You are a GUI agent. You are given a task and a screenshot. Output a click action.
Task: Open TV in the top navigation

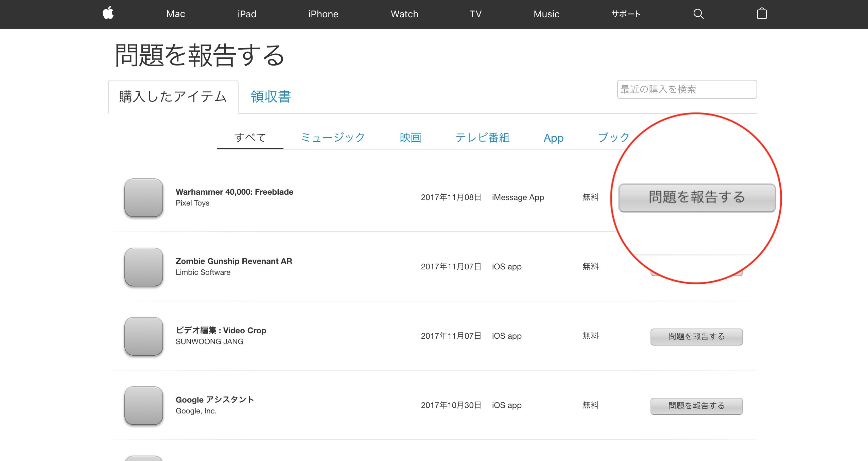click(x=475, y=14)
